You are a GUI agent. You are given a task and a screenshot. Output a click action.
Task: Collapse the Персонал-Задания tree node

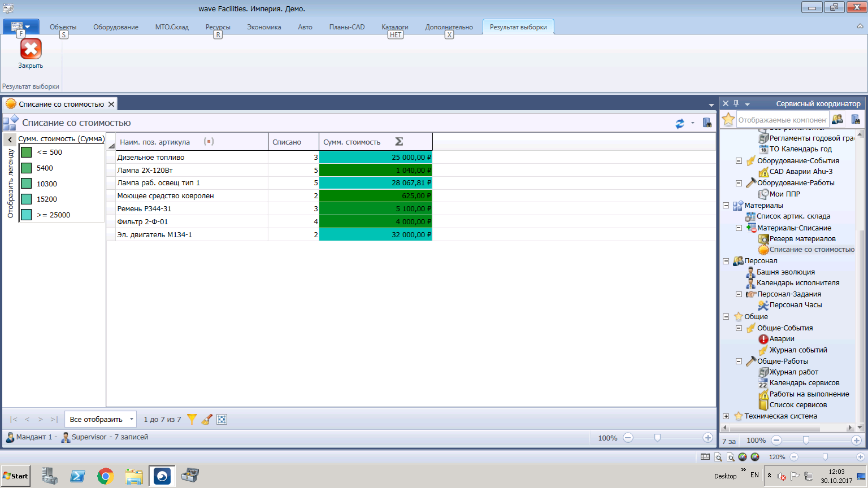point(739,294)
